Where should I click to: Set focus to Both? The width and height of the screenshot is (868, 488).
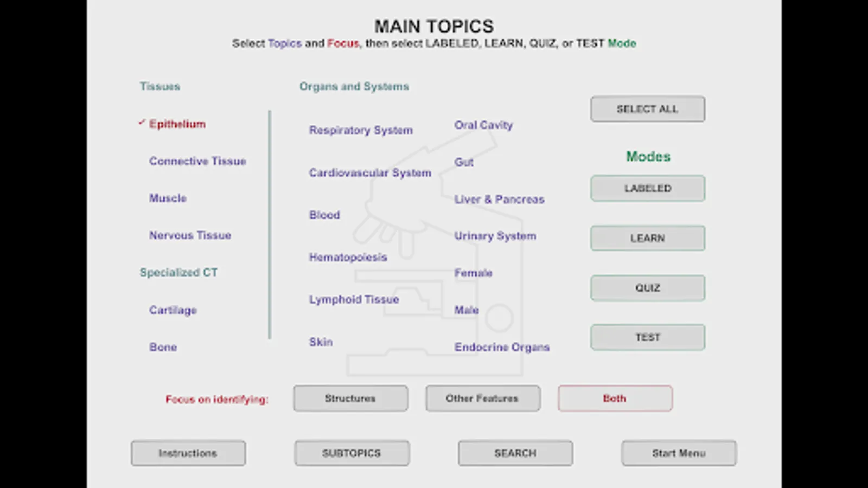tap(615, 399)
